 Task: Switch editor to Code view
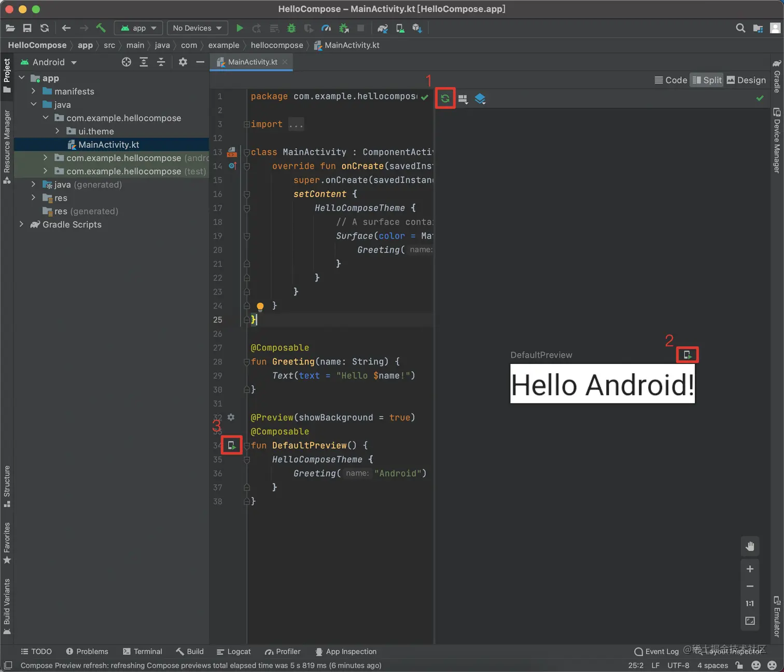coord(671,80)
